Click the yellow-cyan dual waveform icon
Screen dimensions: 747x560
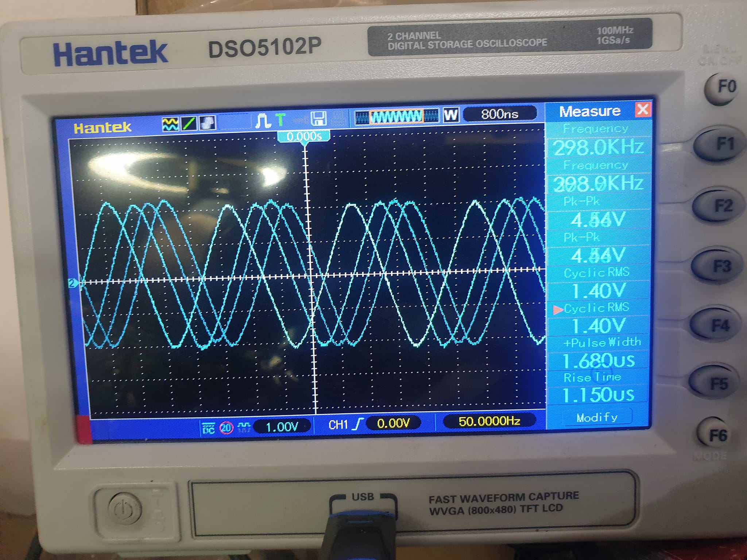[x=170, y=124]
